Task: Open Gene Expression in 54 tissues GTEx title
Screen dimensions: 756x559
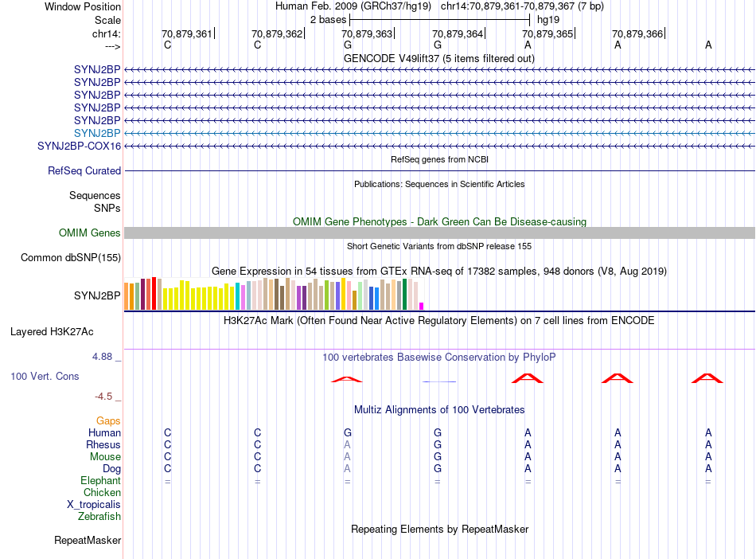Action: point(439,271)
